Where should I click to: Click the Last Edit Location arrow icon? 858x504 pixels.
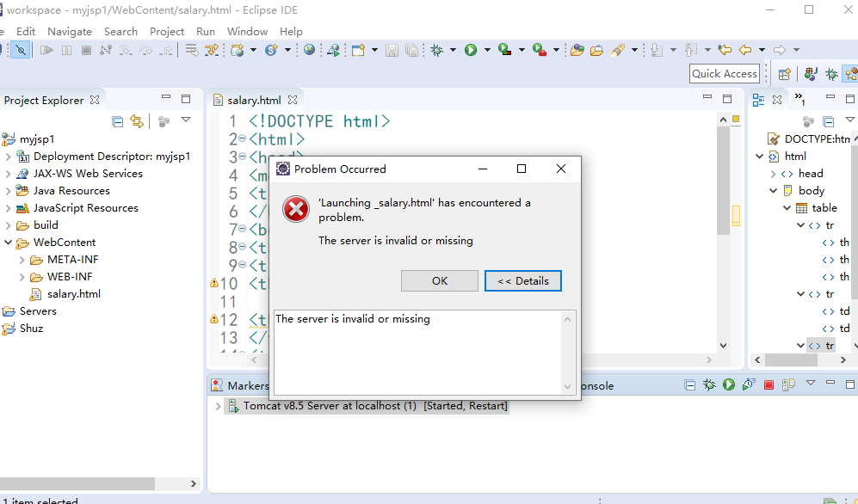pos(725,50)
